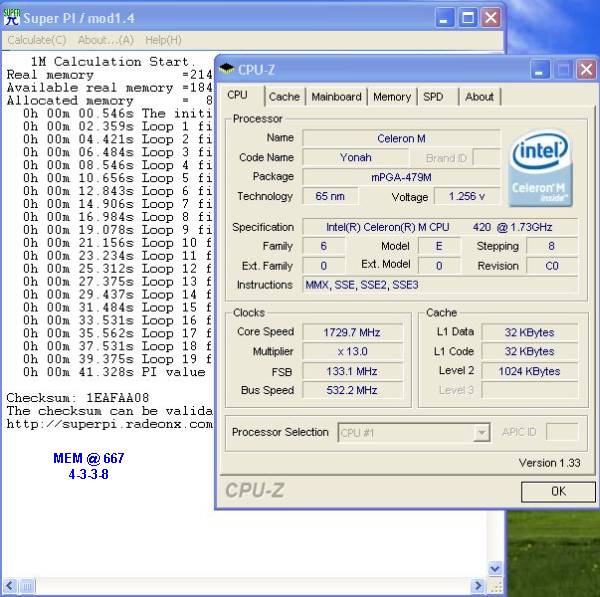Click the Model value E
600x597 pixels.
(439, 246)
